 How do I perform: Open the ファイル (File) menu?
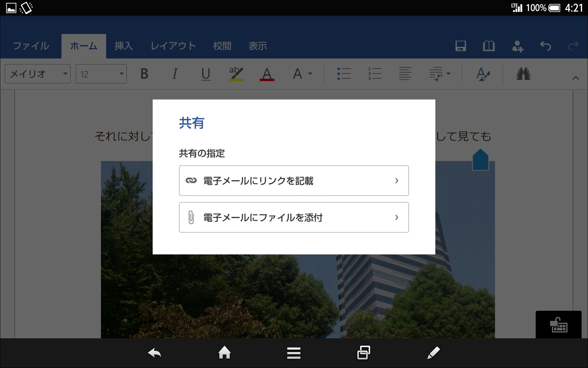[31, 46]
